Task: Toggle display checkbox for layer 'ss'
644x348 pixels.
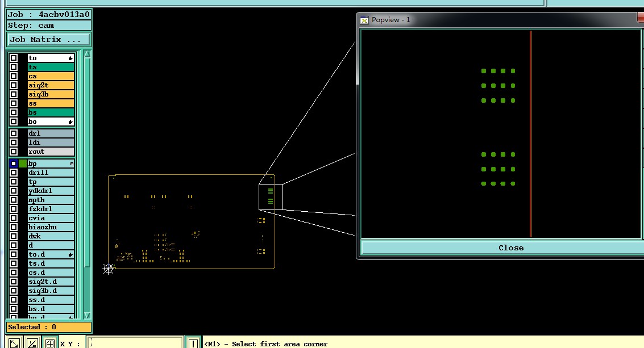Action: pyautogui.click(x=14, y=103)
